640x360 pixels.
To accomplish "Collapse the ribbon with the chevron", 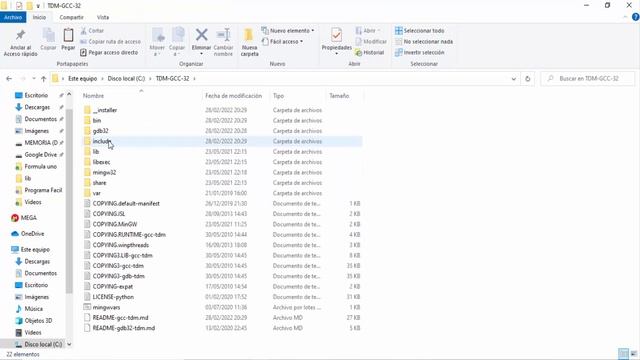I will [x=625, y=17].
